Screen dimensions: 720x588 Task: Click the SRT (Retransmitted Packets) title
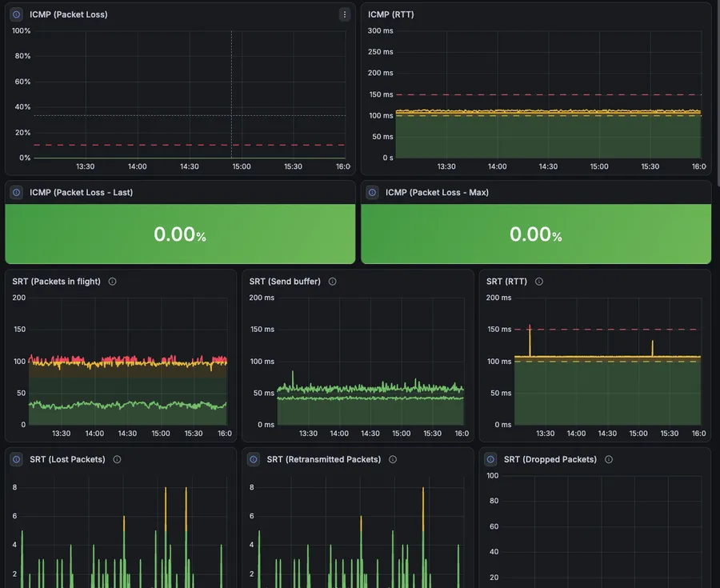click(324, 460)
